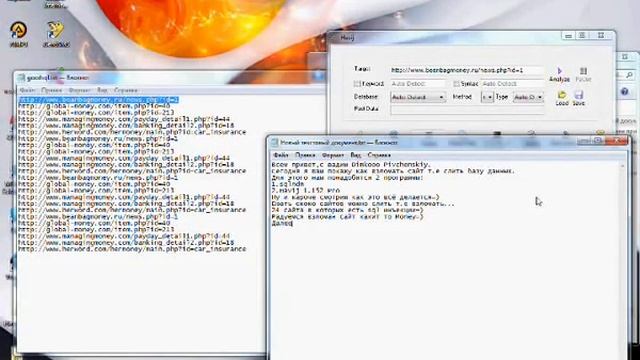Click the greeting line starting 'Всем привет'
The height and width of the screenshot is (360, 640).
pyautogui.click(x=351, y=164)
